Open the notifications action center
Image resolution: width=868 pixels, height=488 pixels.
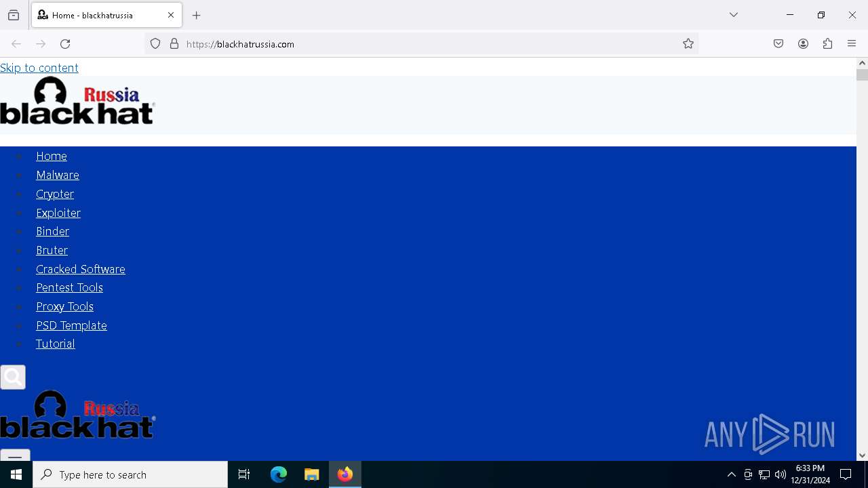(x=846, y=474)
